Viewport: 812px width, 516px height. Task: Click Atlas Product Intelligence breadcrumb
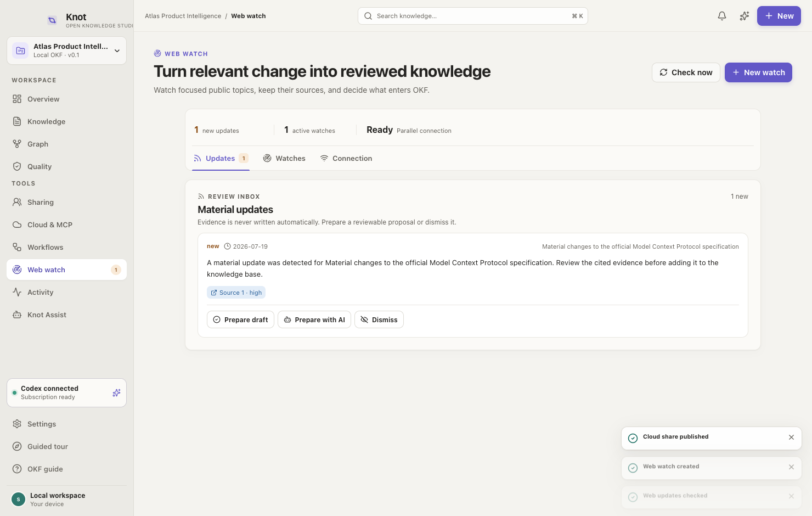pyautogui.click(x=183, y=16)
